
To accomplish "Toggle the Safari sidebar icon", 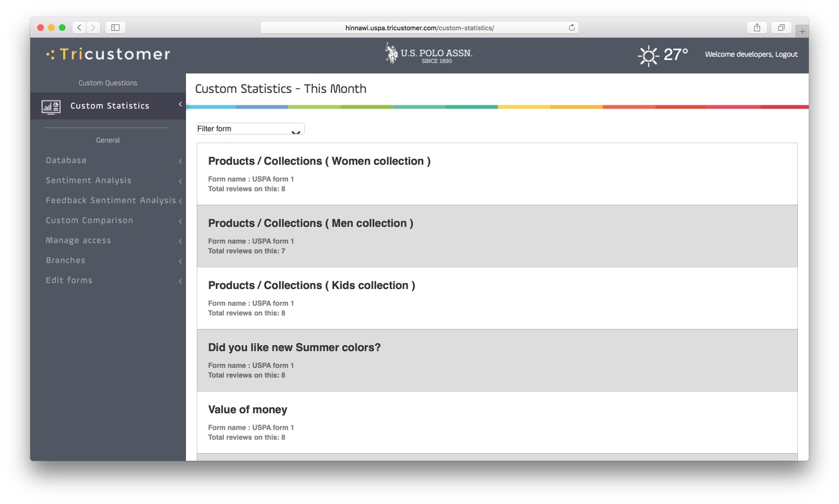I will (115, 28).
